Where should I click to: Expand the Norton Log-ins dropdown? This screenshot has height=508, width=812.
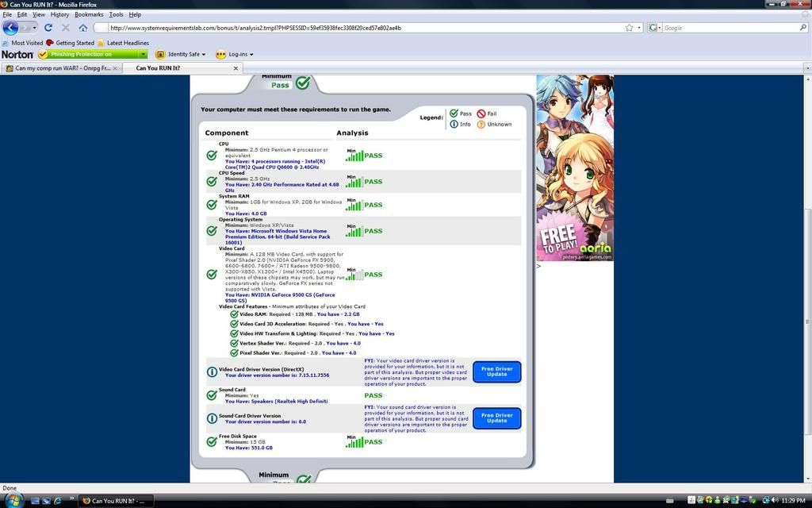pyautogui.click(x=251, y=55)
